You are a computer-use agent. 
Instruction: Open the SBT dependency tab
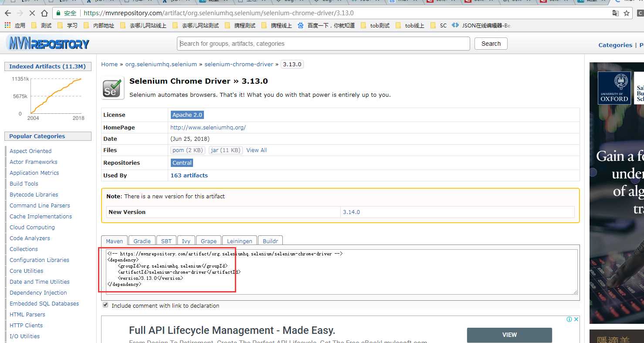coord(166,241)
